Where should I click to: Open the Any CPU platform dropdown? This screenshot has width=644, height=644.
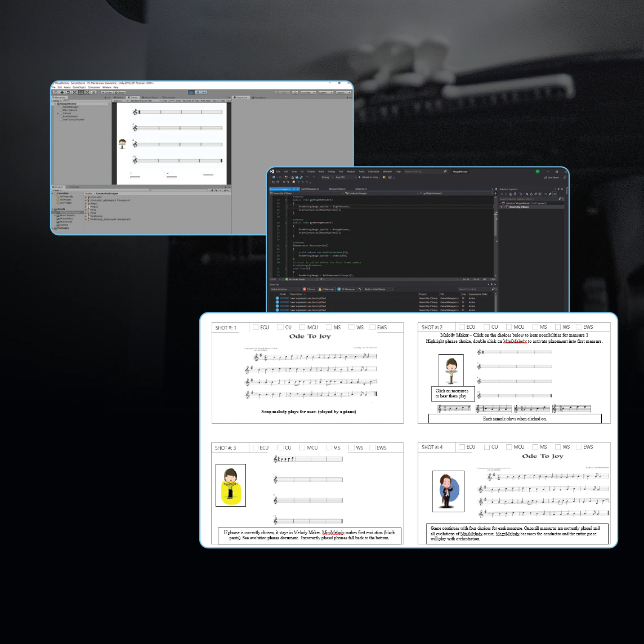tap(346, 177)
